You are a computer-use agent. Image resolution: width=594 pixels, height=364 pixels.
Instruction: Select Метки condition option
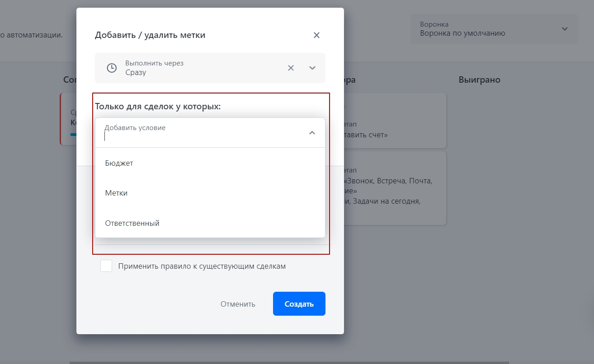(210, 193)
